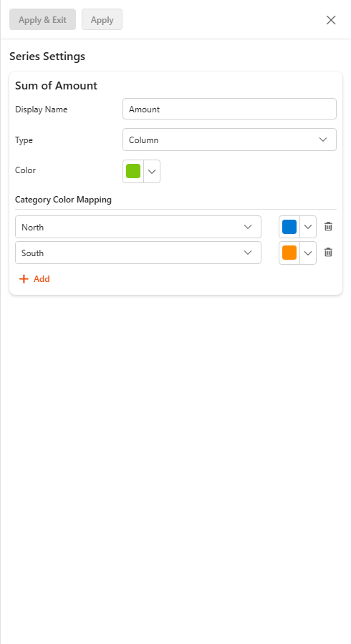This screenshot has width=351, height=644.
Task: Click the Display Name field containing Amount
Action: click(229, 109)
